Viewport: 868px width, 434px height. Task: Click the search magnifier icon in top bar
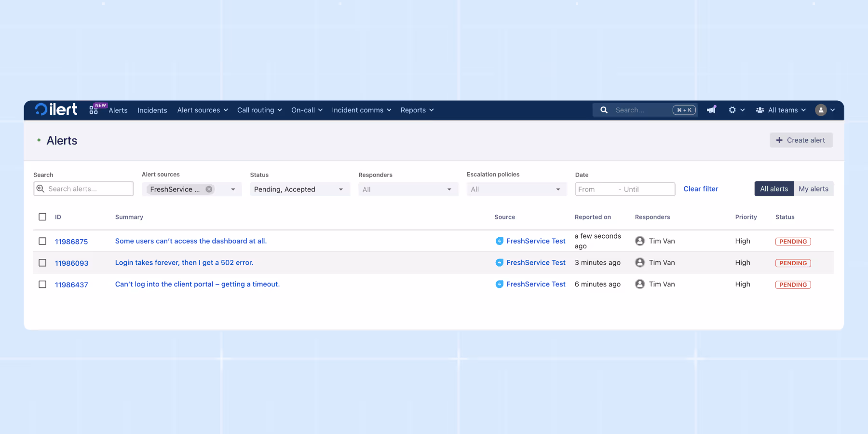[x=604, y=110]
